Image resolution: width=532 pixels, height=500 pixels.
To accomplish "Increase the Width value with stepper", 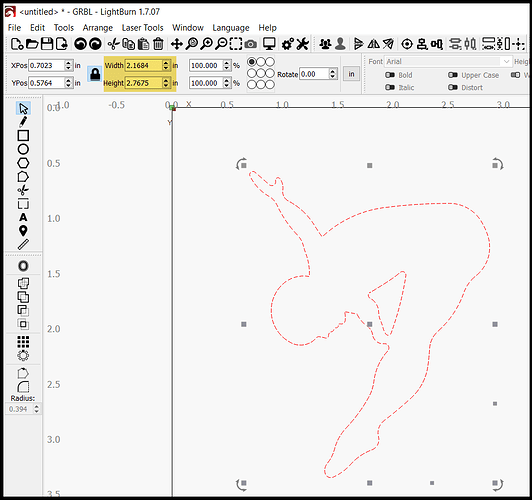I will [x=166, y=63].
